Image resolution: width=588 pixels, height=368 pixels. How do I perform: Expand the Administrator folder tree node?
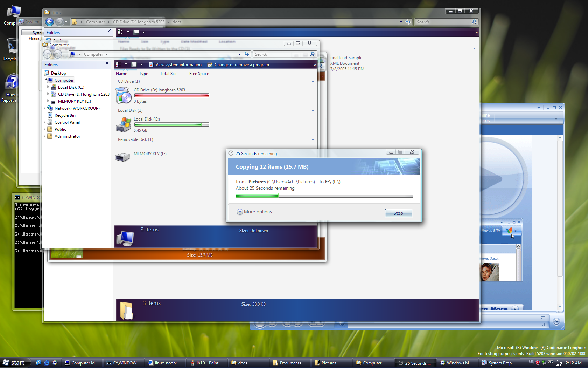44,136
